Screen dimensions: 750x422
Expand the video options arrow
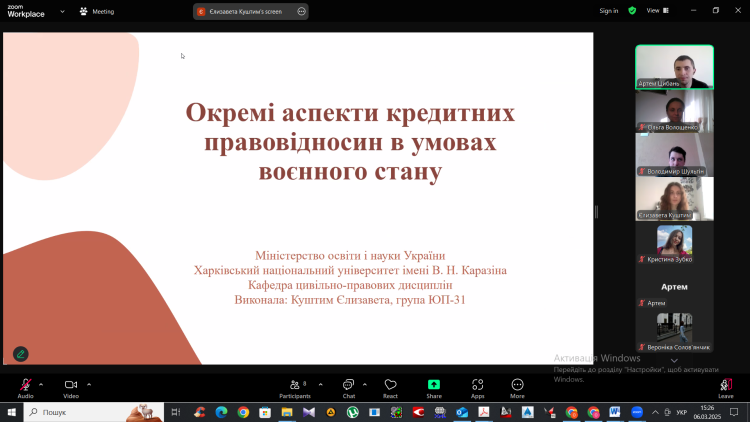point(89,384)
